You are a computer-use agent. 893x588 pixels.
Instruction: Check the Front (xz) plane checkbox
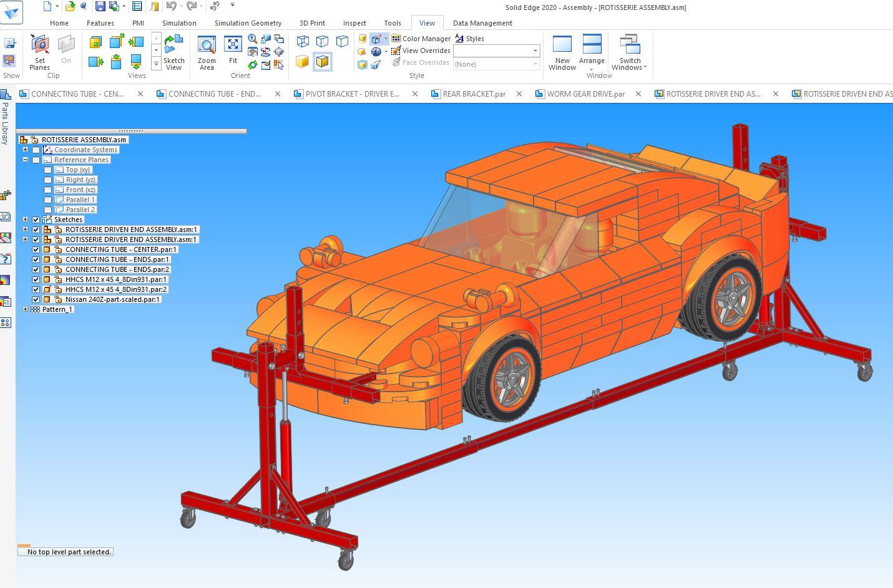coord(47,190)
